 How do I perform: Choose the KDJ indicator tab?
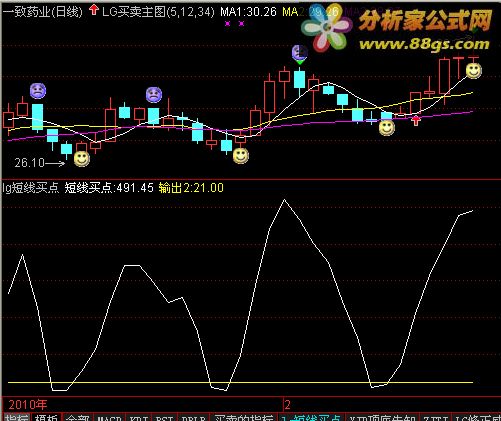click(138, 417)
